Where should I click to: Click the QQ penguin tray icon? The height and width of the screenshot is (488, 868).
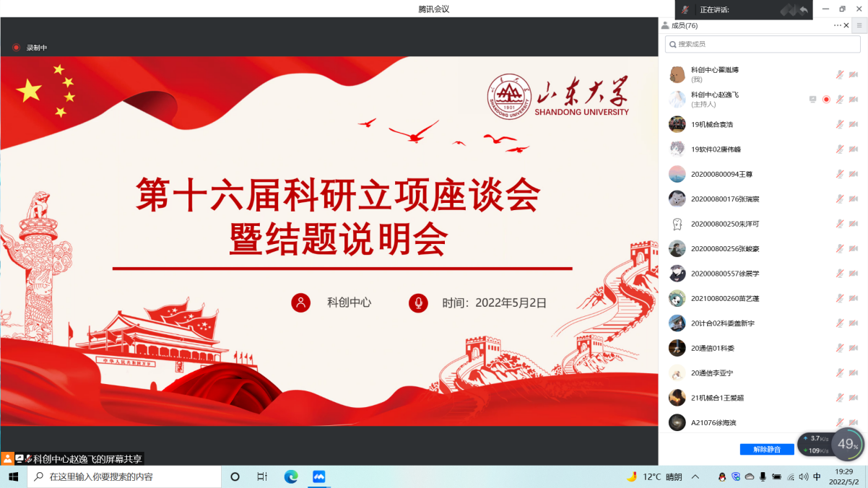click(x=721, y=476)
